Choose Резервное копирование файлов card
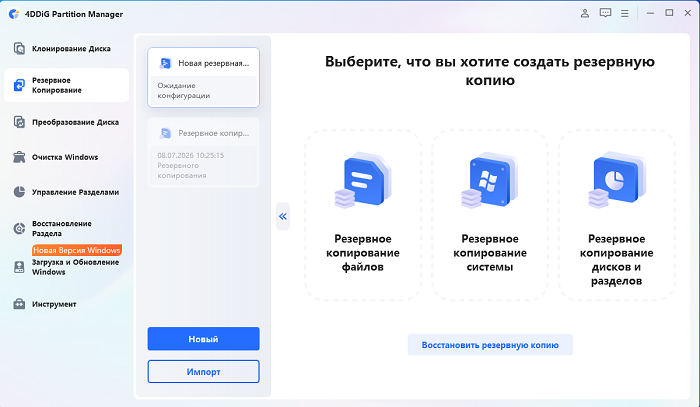700x407 pixels. [363, 216]
